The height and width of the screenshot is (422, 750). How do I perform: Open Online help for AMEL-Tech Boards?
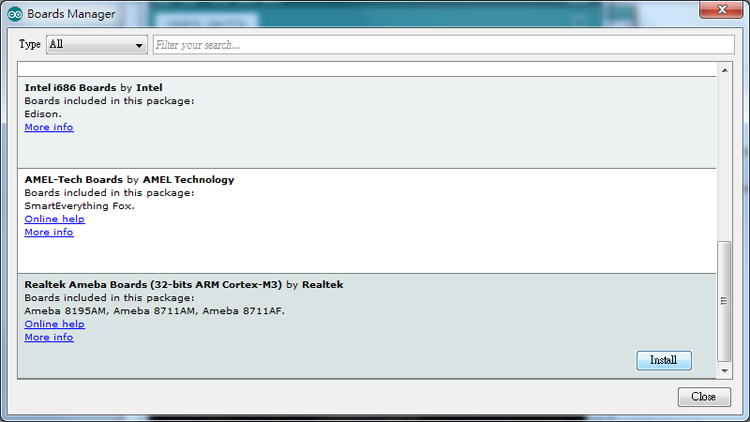[54, 219]
